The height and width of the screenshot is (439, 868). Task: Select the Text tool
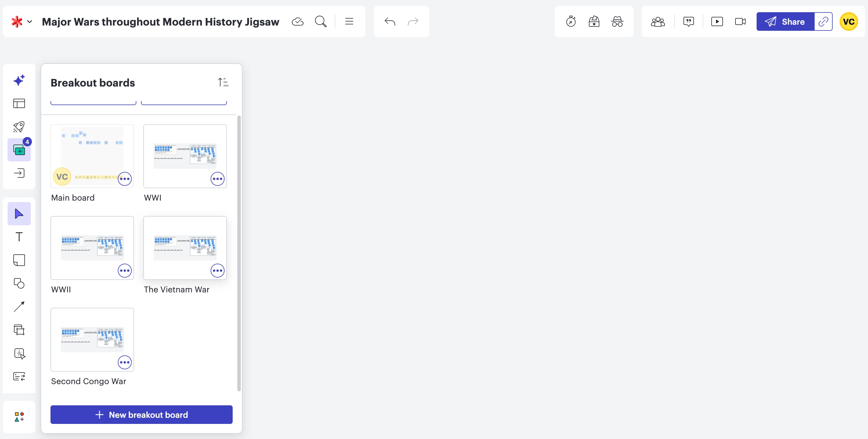click(19, 237)
